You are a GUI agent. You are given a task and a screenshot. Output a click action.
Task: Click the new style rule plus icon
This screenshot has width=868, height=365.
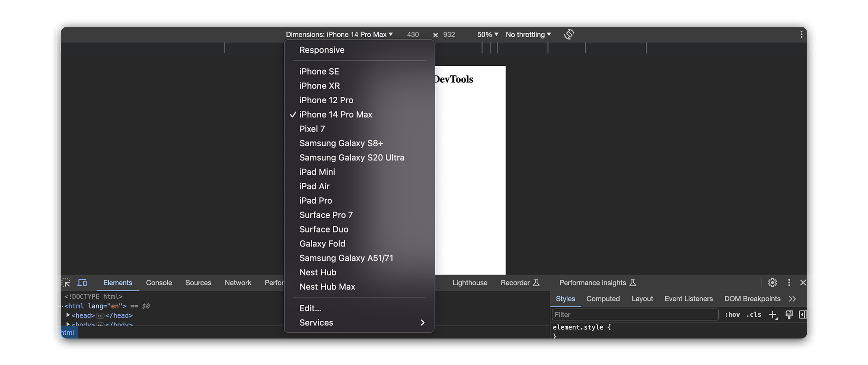tap(773, 315)
